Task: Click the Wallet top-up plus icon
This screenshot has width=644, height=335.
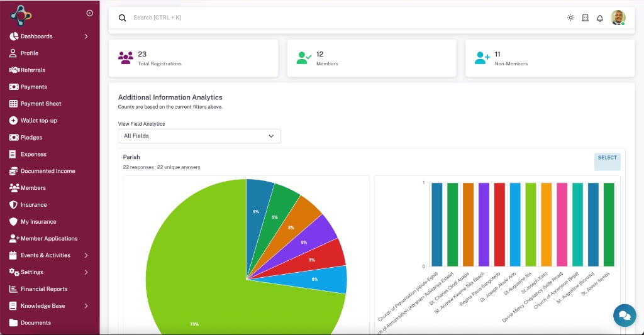Action: pyautogui.click(x=13, y=120)
